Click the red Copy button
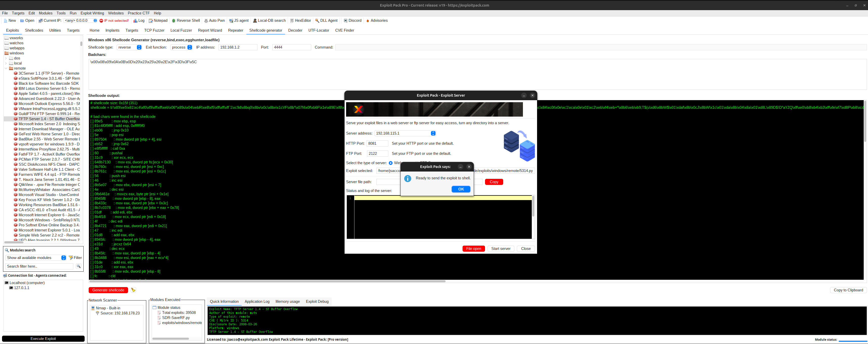The height and width of the screenshot is (344, 868). click(x=494, y=182)
